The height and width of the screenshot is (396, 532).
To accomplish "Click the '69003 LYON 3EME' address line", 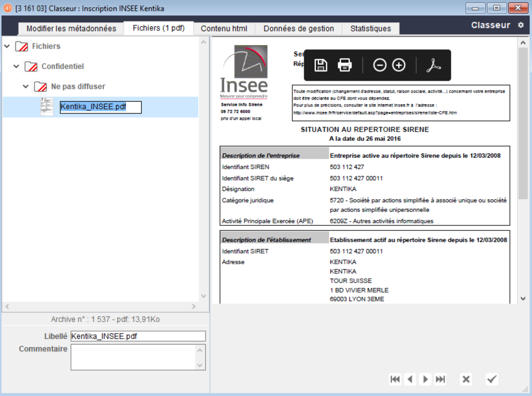I will [x=357, y=299].
